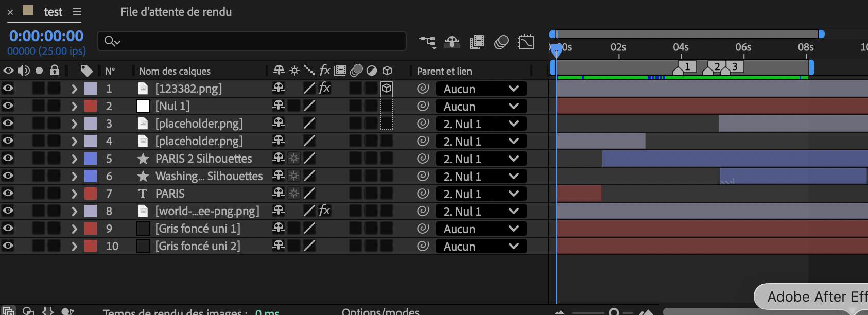This screenshot has width=868, height=315.
Task: Enable motion blur for the composition
Action: 501,42
